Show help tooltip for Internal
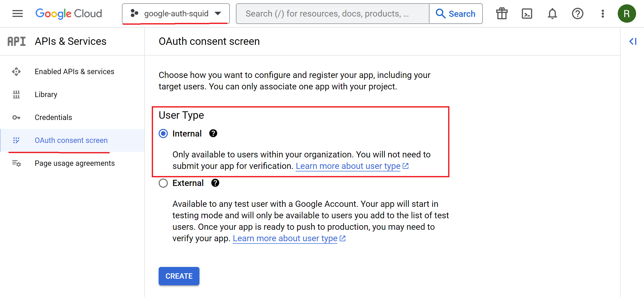Screen dimensions: 644x297 click(213, 133)
